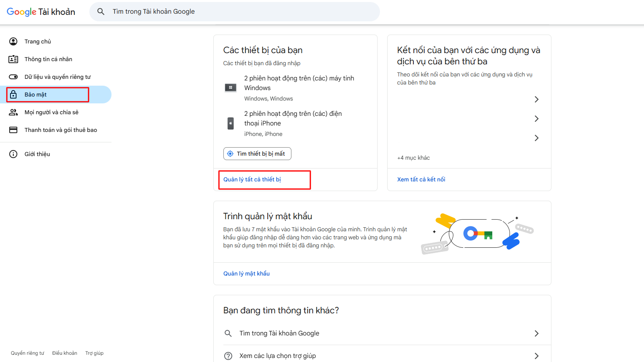
Task: Expand the chevron beside Xem các lựa chọn trợ giúp
Action: [537, 356]
